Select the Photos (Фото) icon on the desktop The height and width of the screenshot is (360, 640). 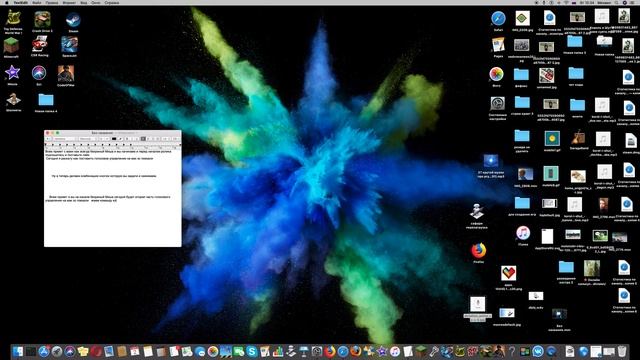click(496, 74)
